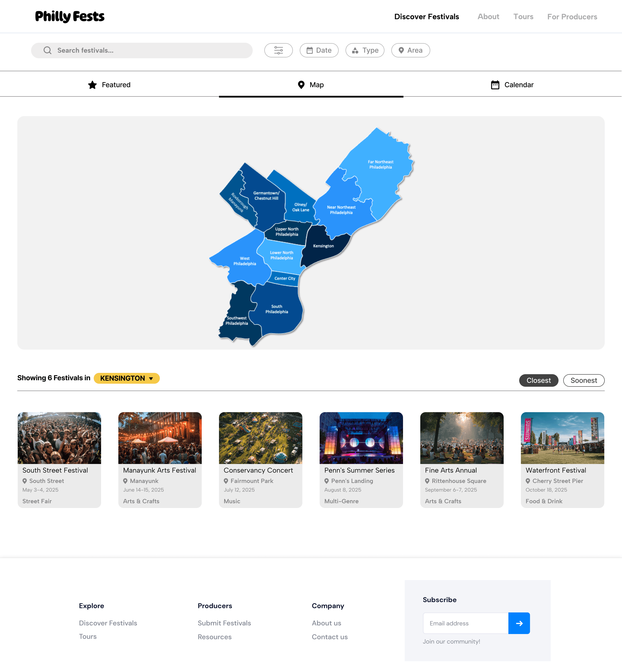Open the Type filter dropdown

(x=365, y=50)
